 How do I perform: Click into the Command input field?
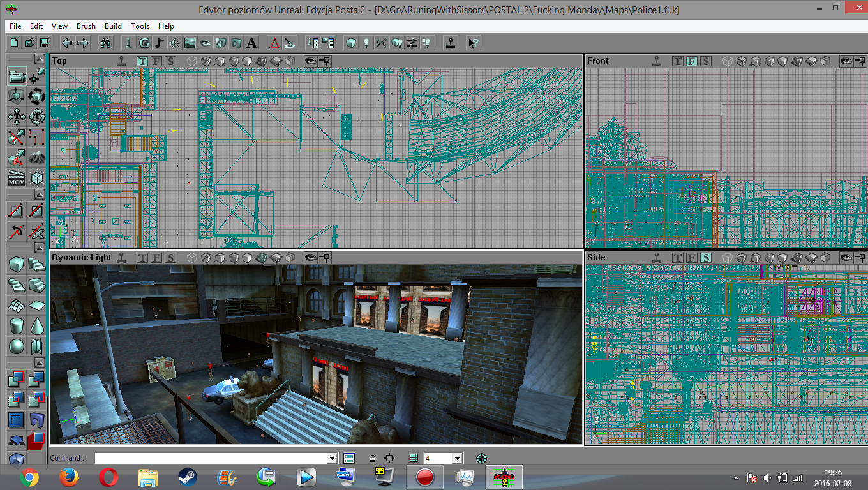coord(211,458)
